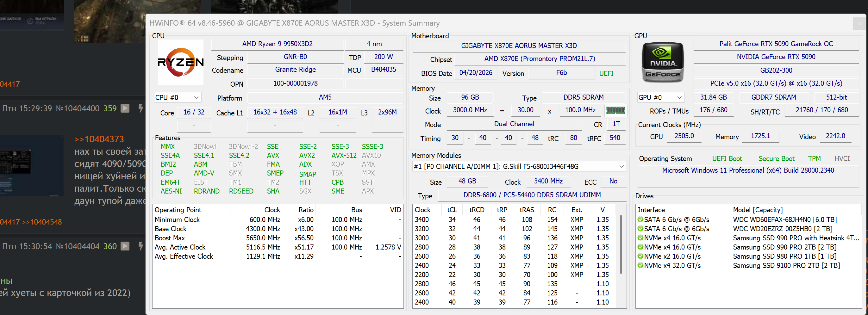Viewport: 868px width, 315px height.
Task: Click the Secure Boot status label
Action: click(776, 159)
